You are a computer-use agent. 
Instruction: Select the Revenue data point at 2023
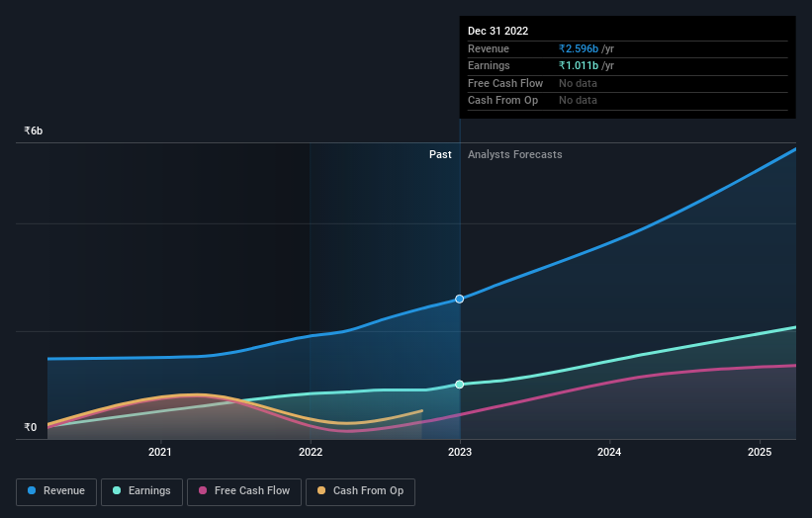pyautogui.click(x=459, y=300)
